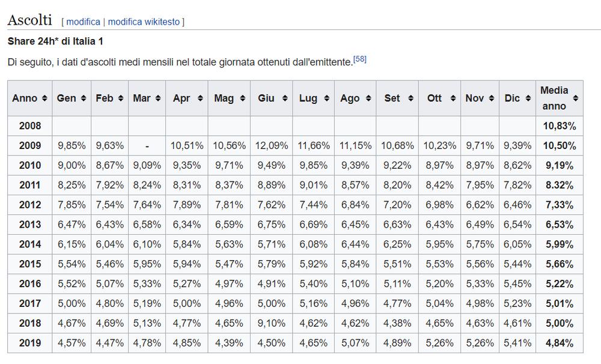Click the Ascolti section heading
The image size is (601, 364).
[29, 19]
